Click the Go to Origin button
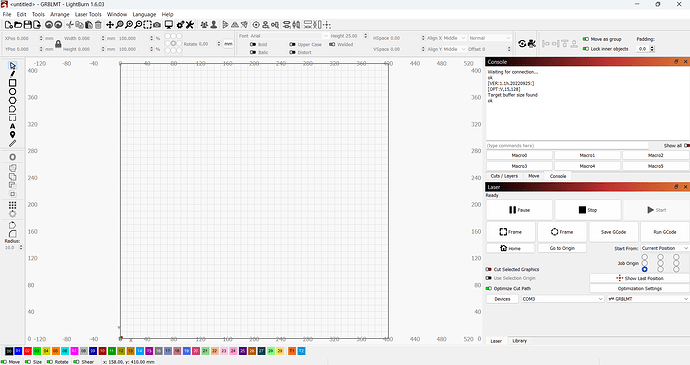Viewport: 690px width, 365px height. (x=562, y=248)
